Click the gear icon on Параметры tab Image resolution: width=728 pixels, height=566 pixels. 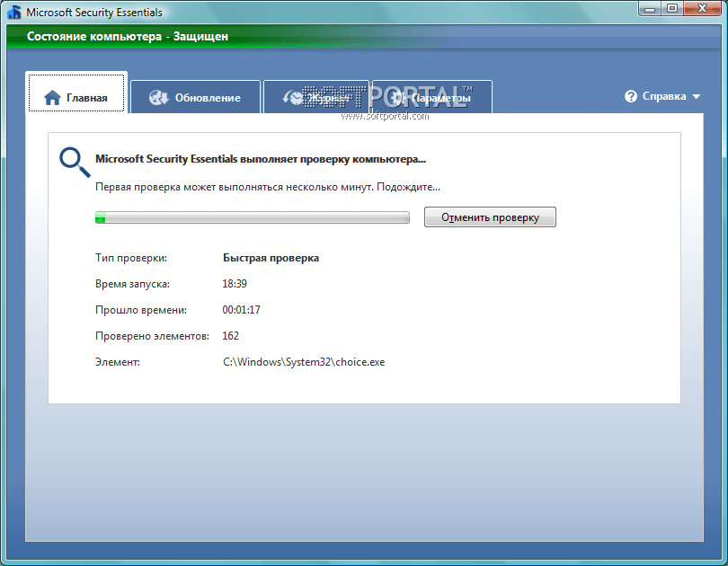coord(397,97)
